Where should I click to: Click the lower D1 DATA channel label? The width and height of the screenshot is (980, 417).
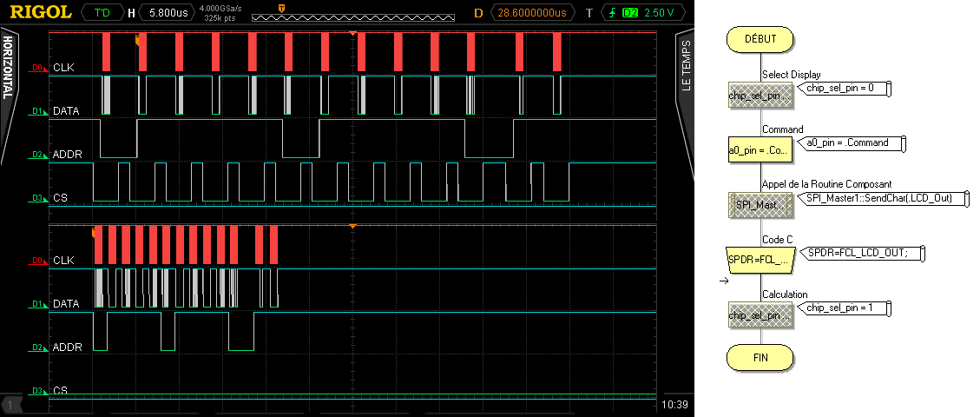point(54,304)
